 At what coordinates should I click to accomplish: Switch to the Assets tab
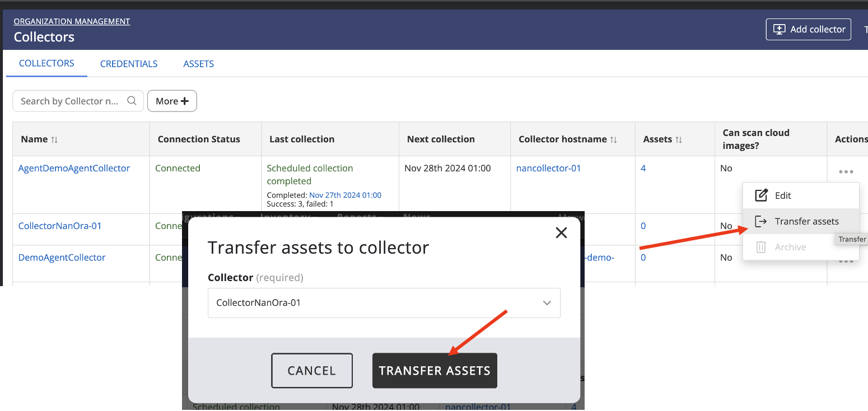tap(199, 64)
